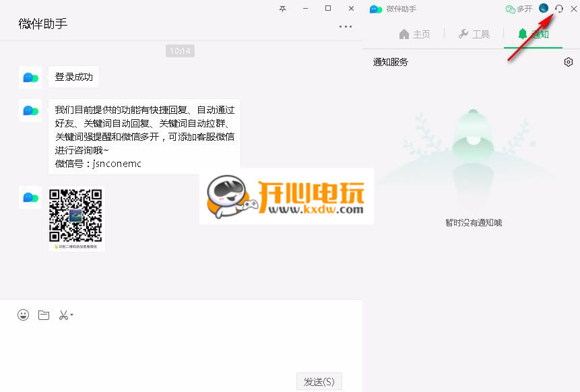Expand options next to the wrench 工具 icon
Image resolution: width=580 pixels, height=392 pixels.
click(464, 32)
